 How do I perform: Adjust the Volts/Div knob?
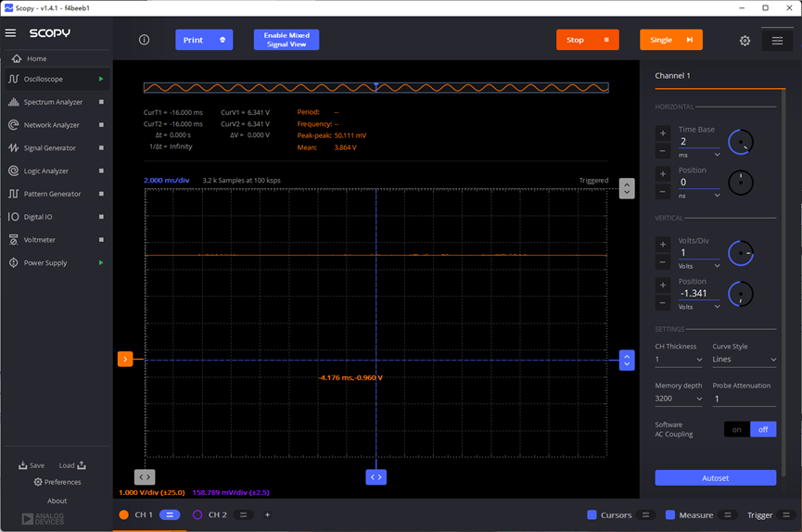740,253
